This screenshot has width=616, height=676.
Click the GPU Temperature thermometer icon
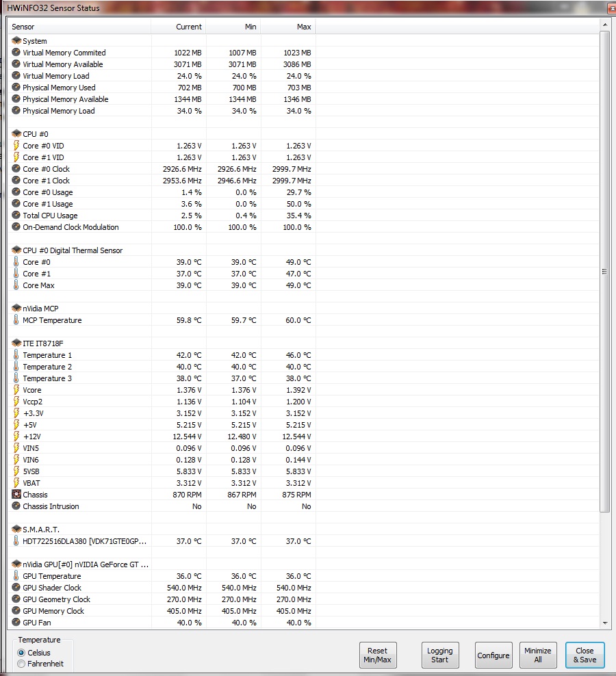(x=16, y=575)
